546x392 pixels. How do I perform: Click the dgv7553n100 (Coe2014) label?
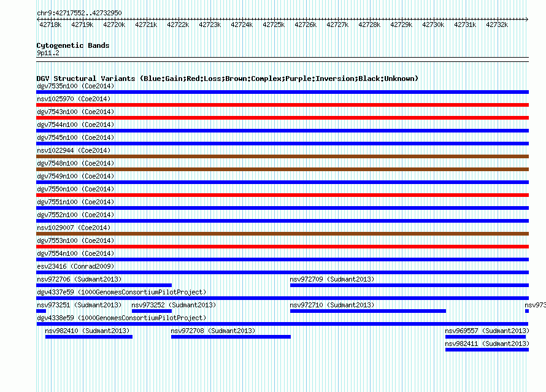75,240
